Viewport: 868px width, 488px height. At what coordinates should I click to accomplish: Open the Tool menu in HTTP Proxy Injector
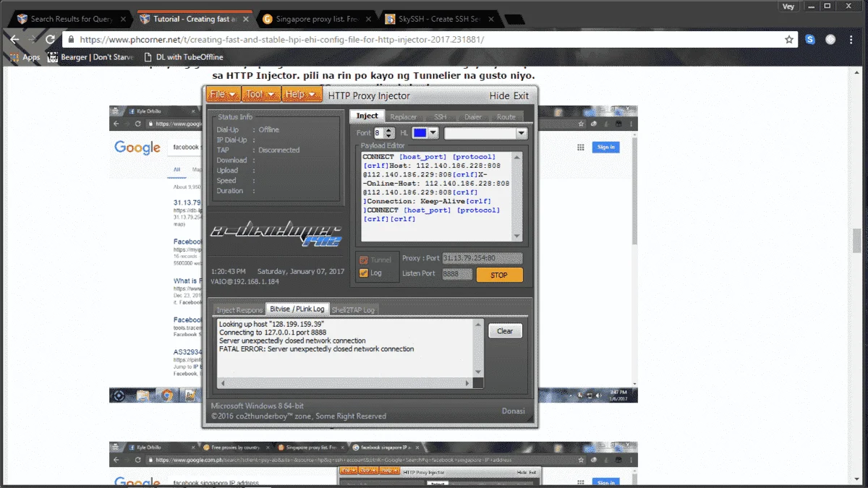pyautogui.click(x=260, y=95)
